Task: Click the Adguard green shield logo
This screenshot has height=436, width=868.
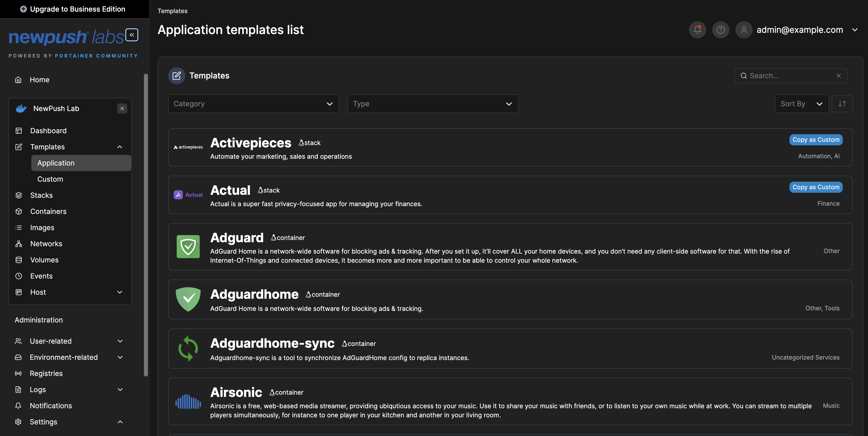Action: (x=188, y=247)
